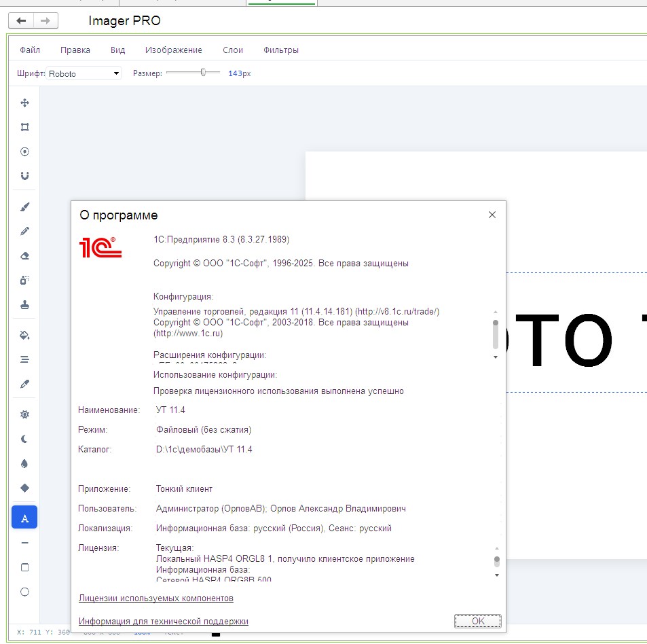Click the "Copyright © ООО 1С-Софт, 1996-2025" line
Image resolution: width=647 pixels, height=644 pixels.
(x=281, y=264)
